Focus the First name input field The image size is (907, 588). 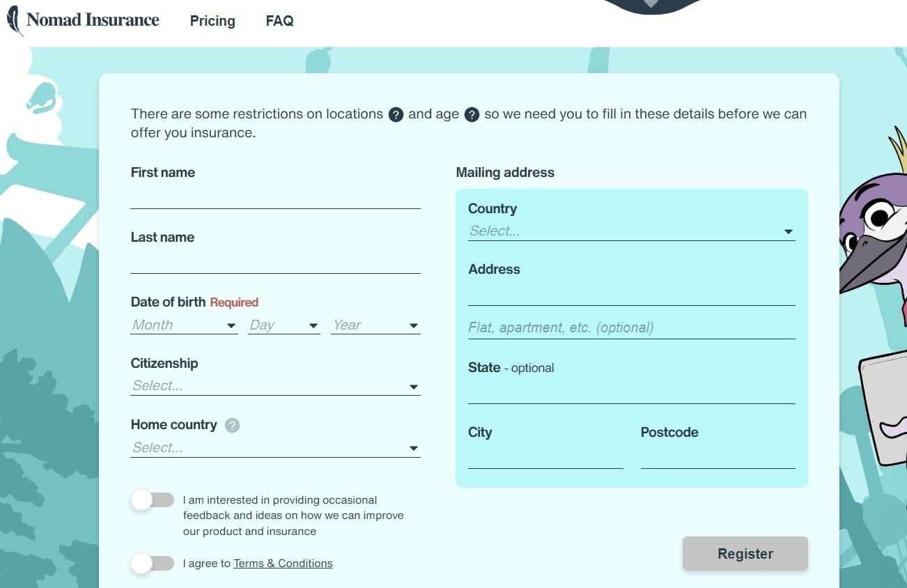275,199
